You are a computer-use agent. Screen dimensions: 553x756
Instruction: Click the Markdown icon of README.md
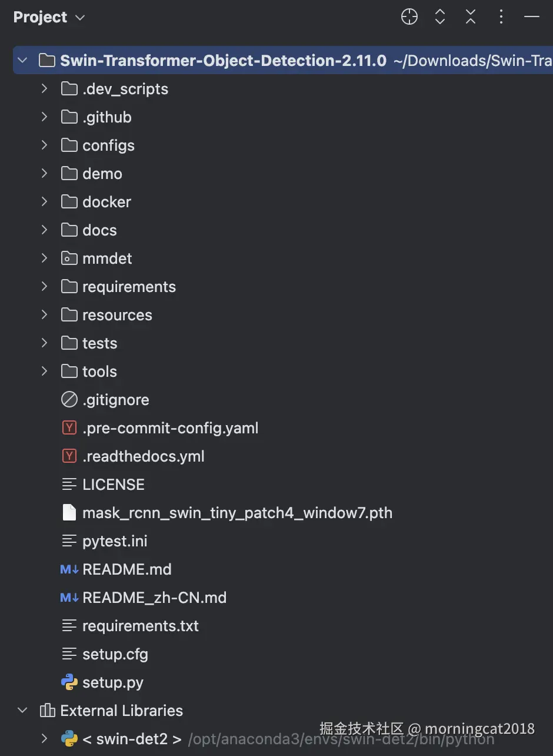69,569
